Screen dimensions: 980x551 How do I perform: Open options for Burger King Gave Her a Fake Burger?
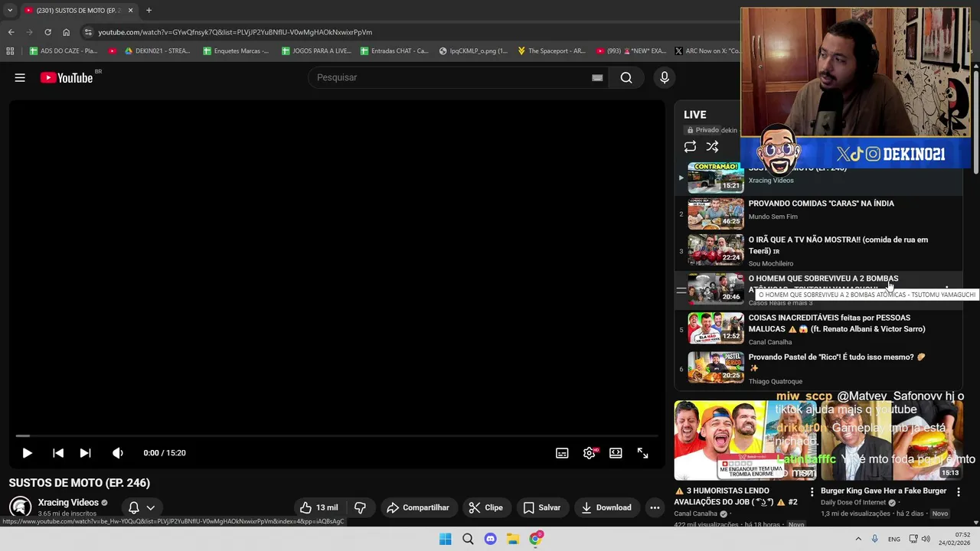point(958,491)
